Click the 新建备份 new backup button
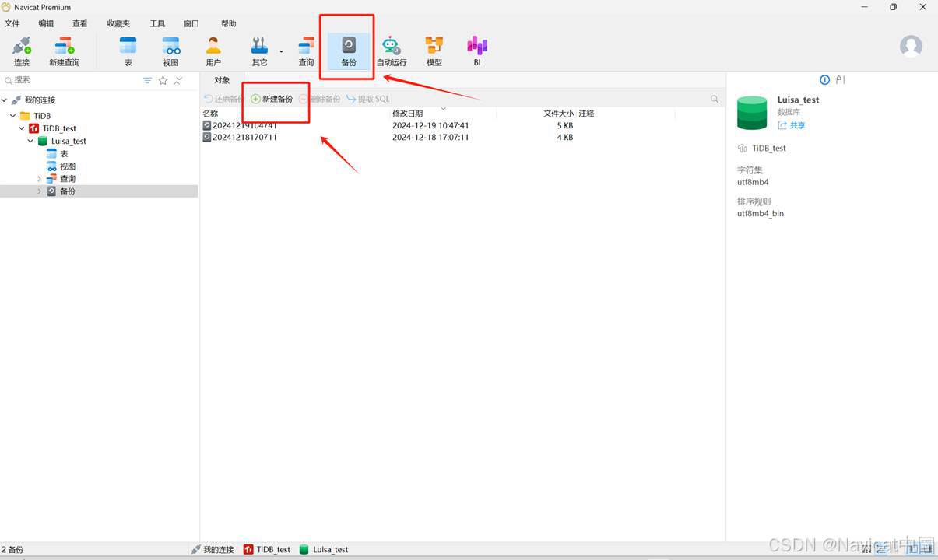The width and height of the screenshot is (938, 560). coord(272,99)
